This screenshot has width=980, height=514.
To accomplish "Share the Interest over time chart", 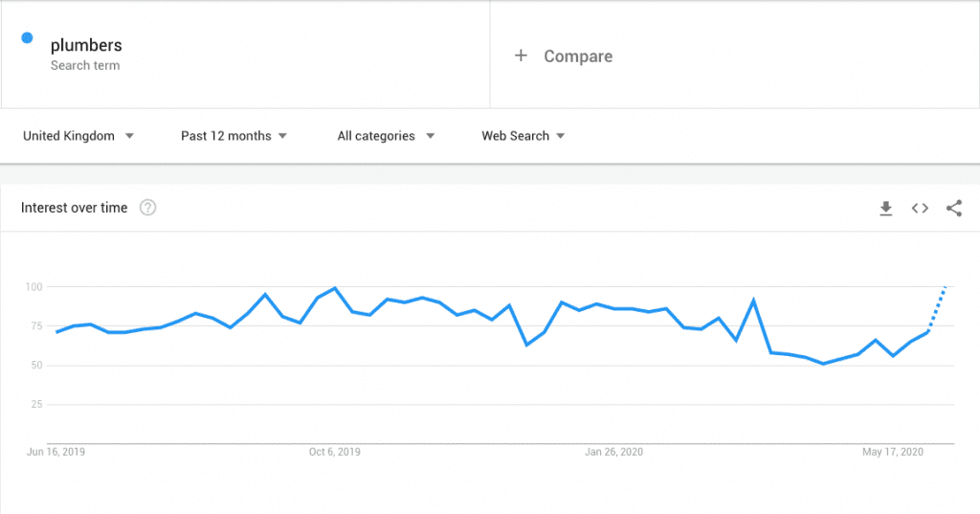I will [x=953, y=208].
